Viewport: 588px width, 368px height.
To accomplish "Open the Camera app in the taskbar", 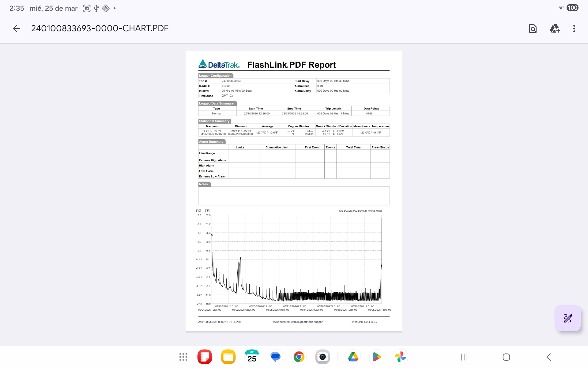I will (x=322, y=357).
